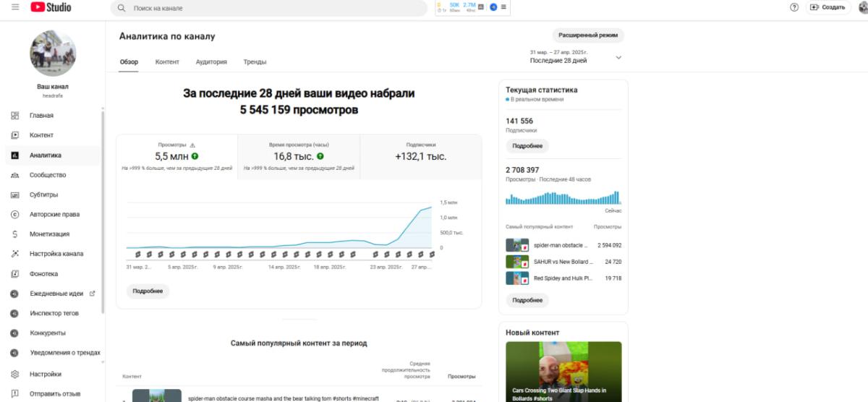Click the 2 594 092 views value

(609, 245)
